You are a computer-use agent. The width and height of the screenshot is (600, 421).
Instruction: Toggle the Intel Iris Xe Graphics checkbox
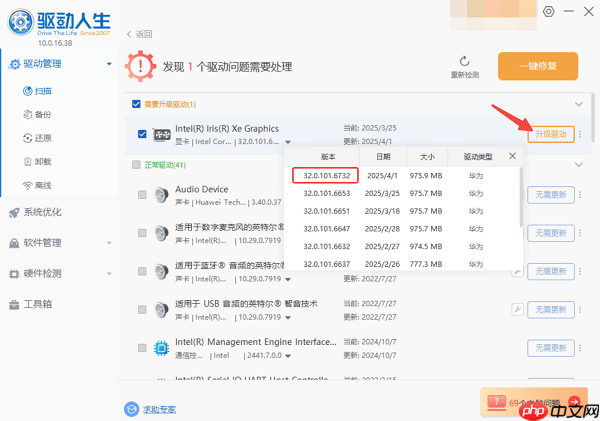coord(142,134)
